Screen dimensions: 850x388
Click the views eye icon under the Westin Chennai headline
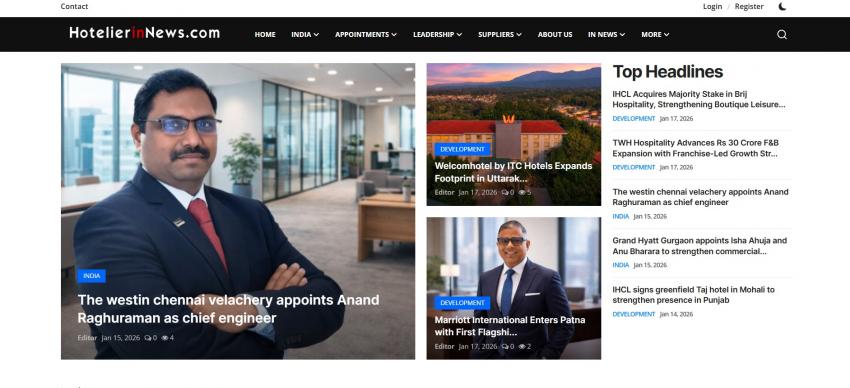(164, 338)
